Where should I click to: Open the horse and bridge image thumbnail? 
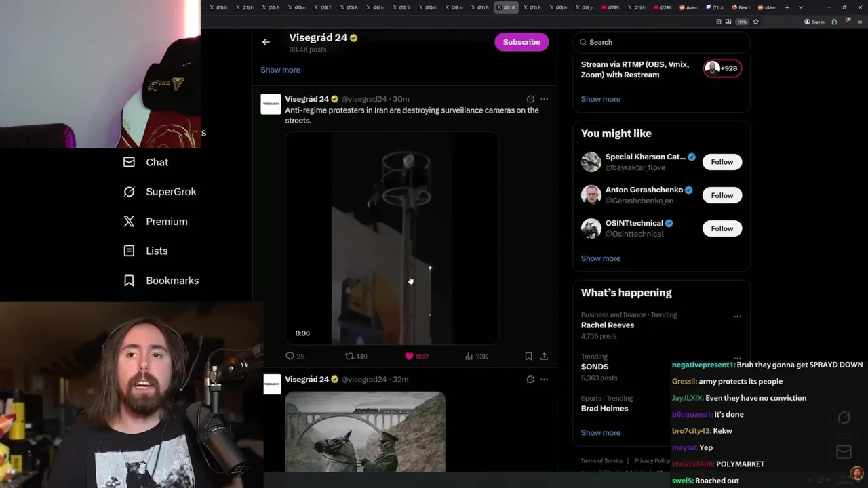(x=365, y=432)
